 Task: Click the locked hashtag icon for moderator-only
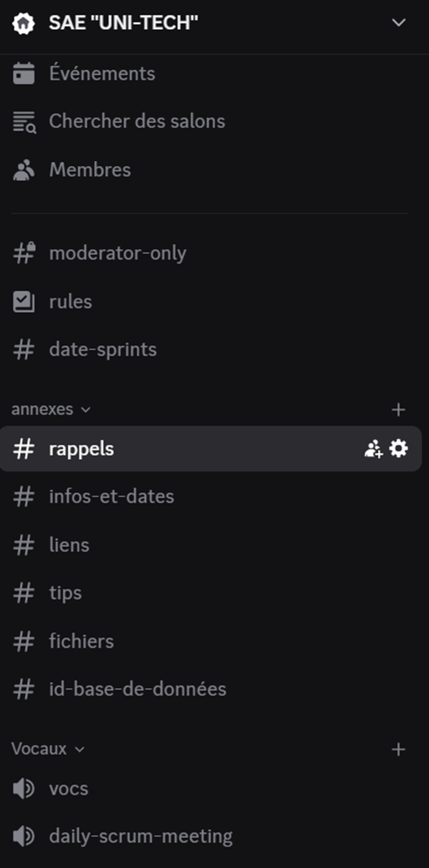(x=24, y=253)
